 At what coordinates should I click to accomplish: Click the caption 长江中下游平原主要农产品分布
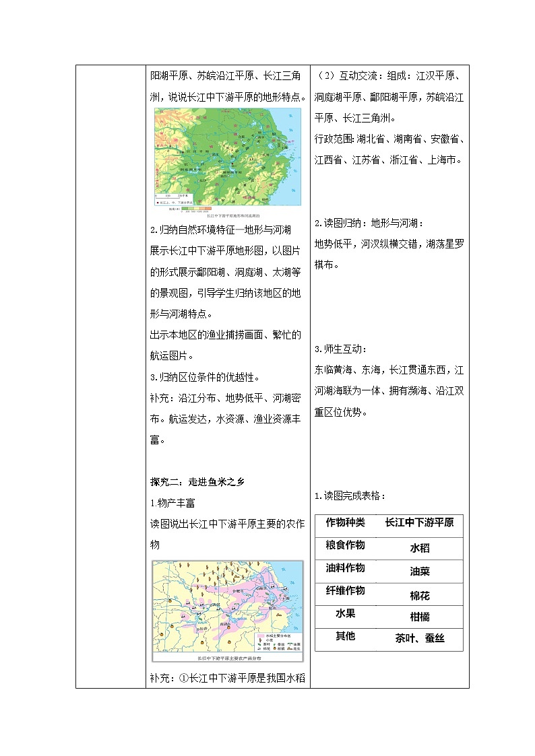click(229, 658)
